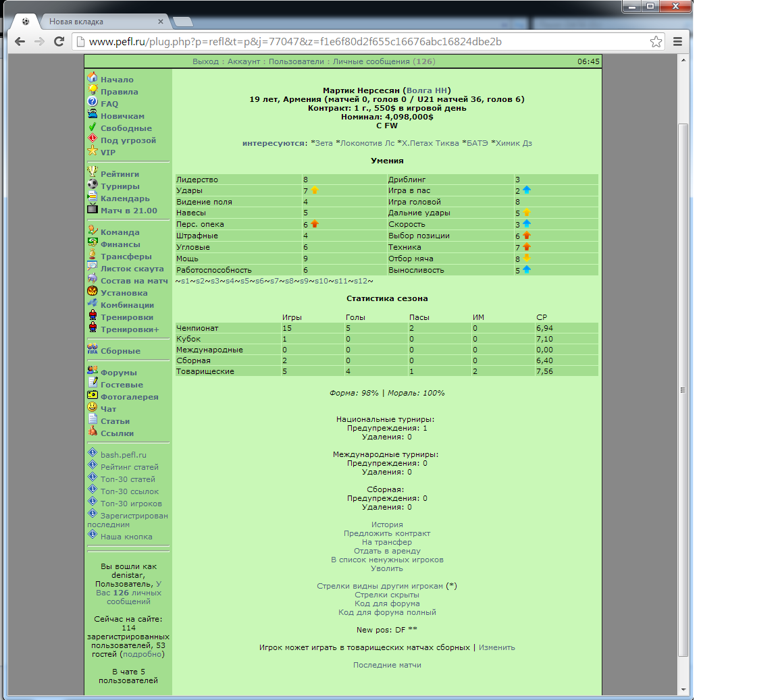Click the people icon beside Форумы
Image resolution: width=778 pixels, height=700 pixels.
93,371
